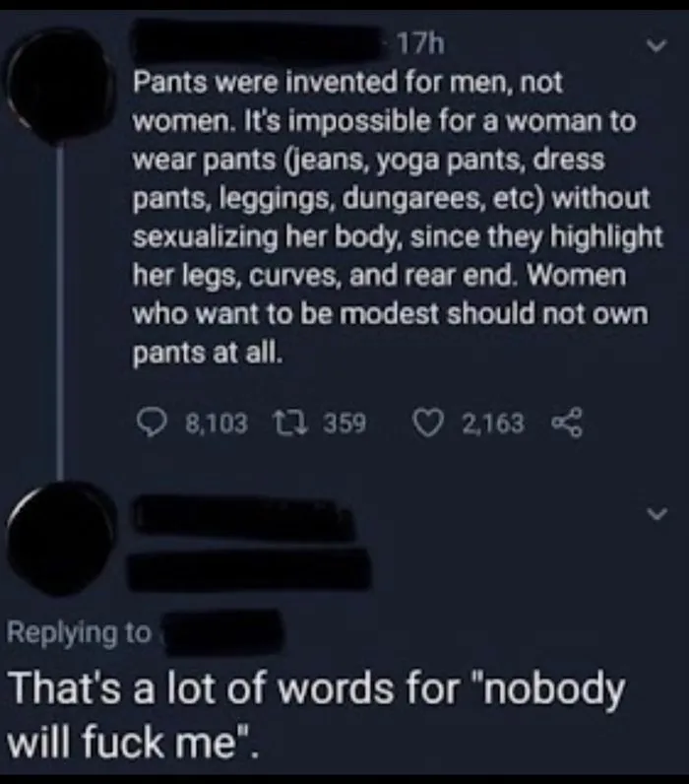Like the tweet with the heart icon
The height and width of the screenshot is (784, 689).
(x=429, y=424)
